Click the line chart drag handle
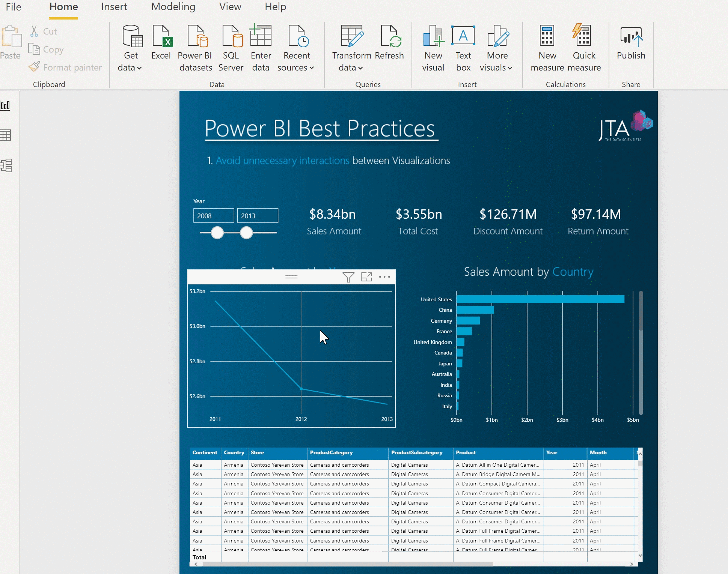Viewport: 728px width, 574px height. click(x=291, y=277)
